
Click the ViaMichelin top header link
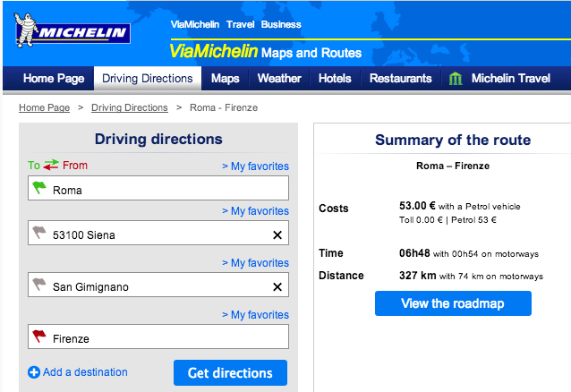click(x=195, y=24)
